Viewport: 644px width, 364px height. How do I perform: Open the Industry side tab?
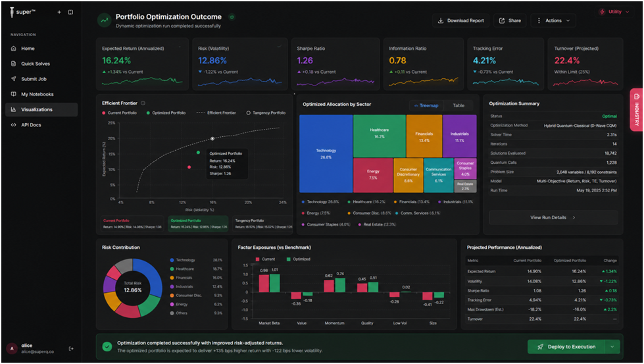pos(637,110)
